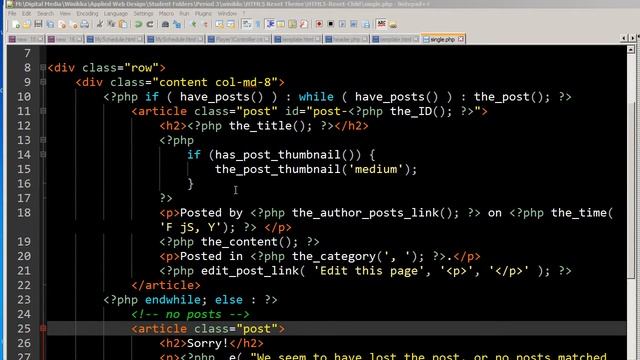The width and height of the screenshot is (640, 360).
Task: Click Synchronize Horizontal Scrolling icon
Action: tap(231, 24)
